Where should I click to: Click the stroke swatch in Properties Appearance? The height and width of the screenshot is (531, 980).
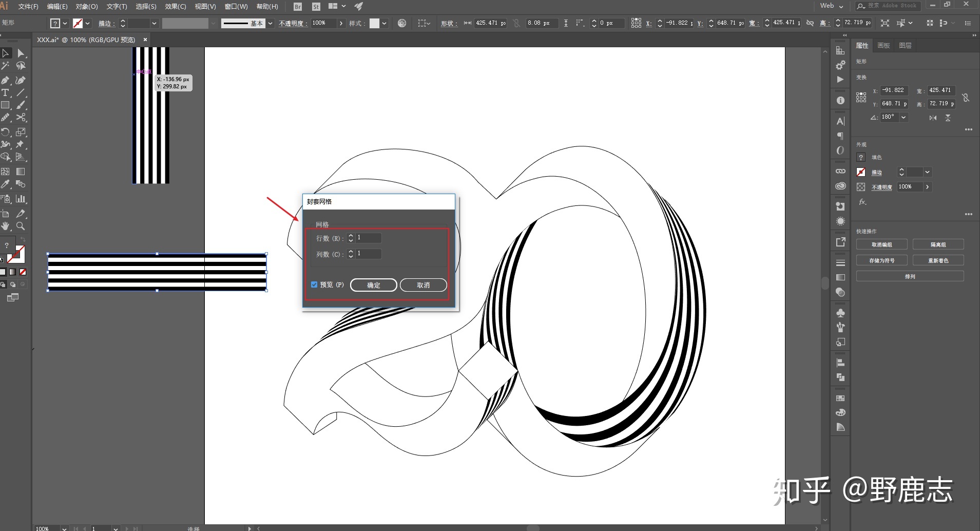coord(861,172)
